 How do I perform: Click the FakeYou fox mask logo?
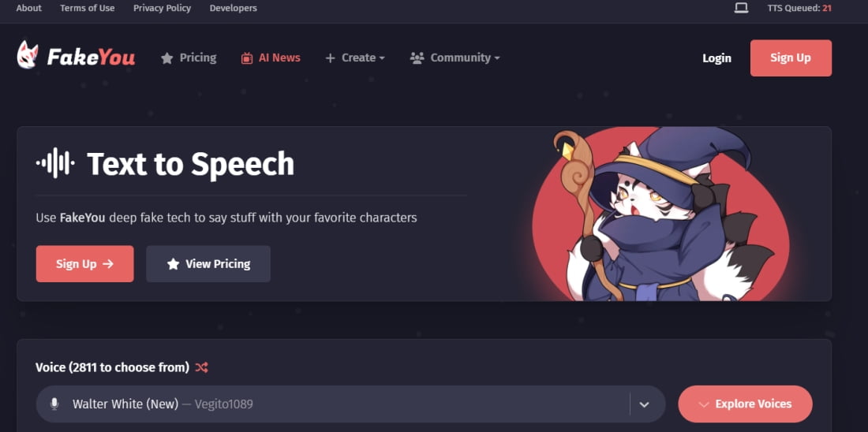pos(28,54)
